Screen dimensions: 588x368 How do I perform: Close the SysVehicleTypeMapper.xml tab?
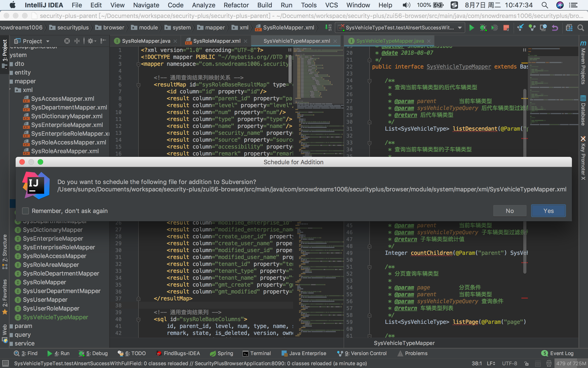pos(335,41)
